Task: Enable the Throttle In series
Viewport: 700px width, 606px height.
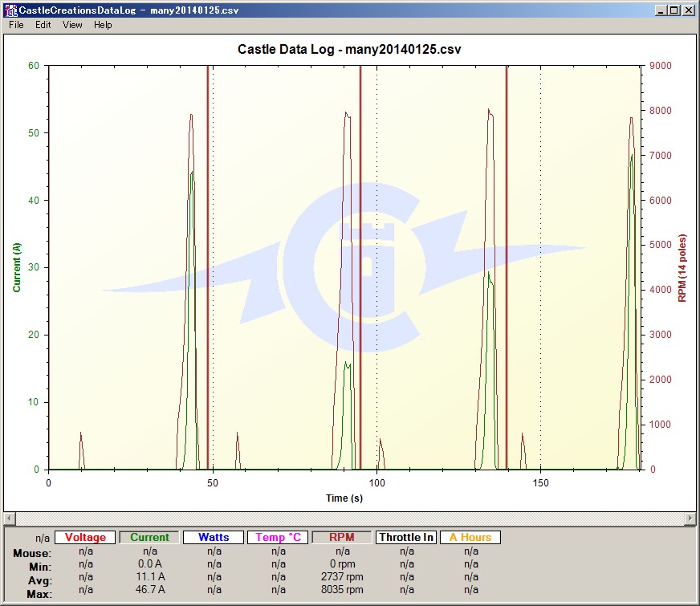Action: [x=406, y=538]
